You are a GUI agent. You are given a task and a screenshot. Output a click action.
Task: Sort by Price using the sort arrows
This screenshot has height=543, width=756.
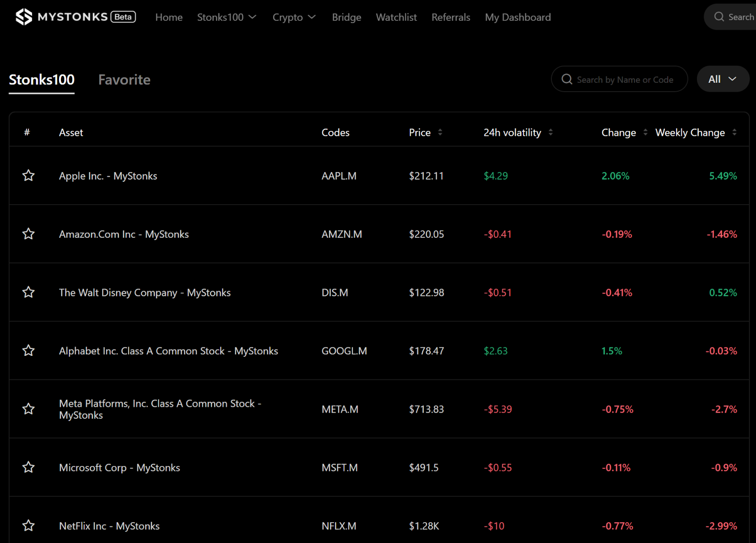[440, 132]
